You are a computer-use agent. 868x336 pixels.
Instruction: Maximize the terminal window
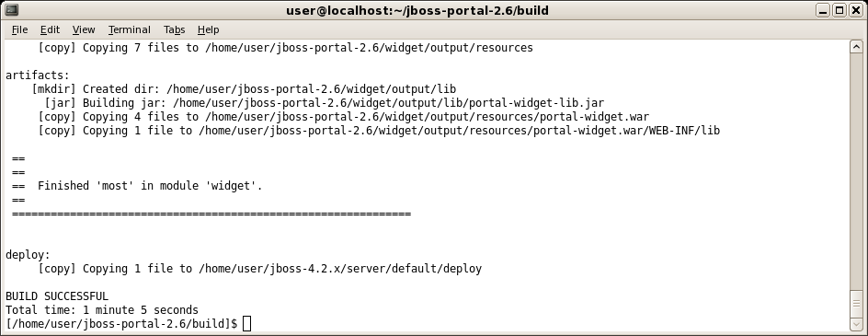click(839, 10)
